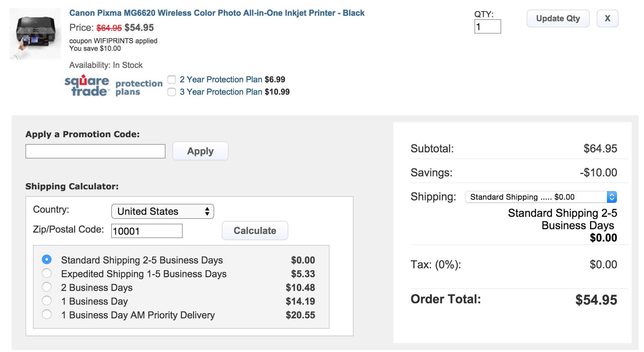Click the Canon printer thumbnail image
The height and width of the screenshot is (352, 644).
click(35, 34)
